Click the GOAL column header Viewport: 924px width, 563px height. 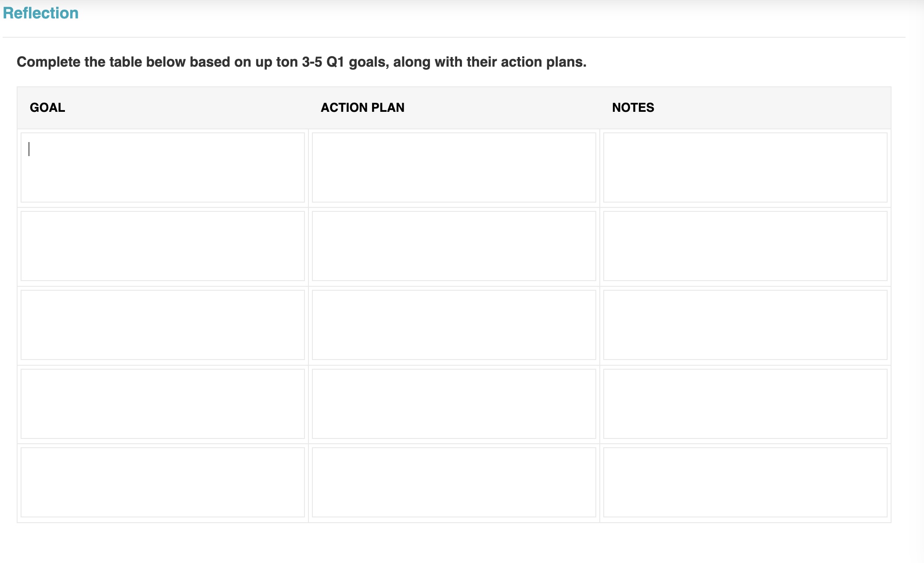47,107
